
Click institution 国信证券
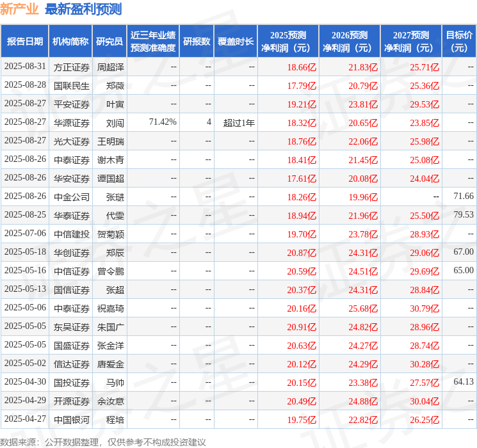click(x=72, y=290)
